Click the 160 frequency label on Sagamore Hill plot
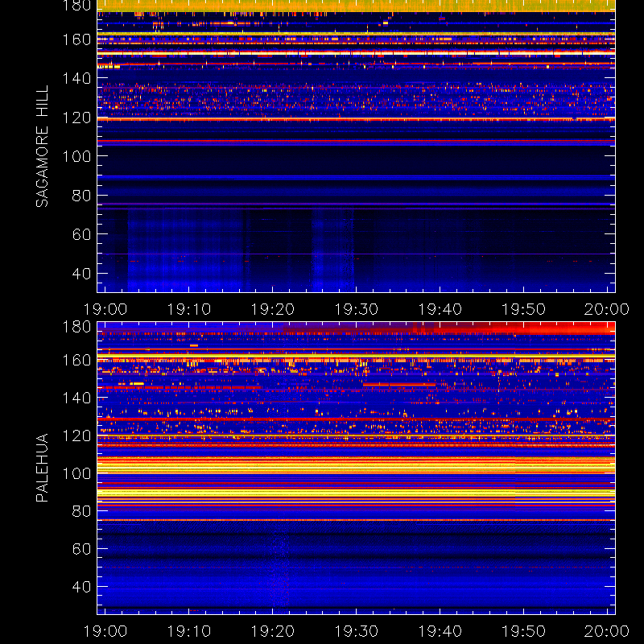The image size is (644, 644). [x=76, y=39]
